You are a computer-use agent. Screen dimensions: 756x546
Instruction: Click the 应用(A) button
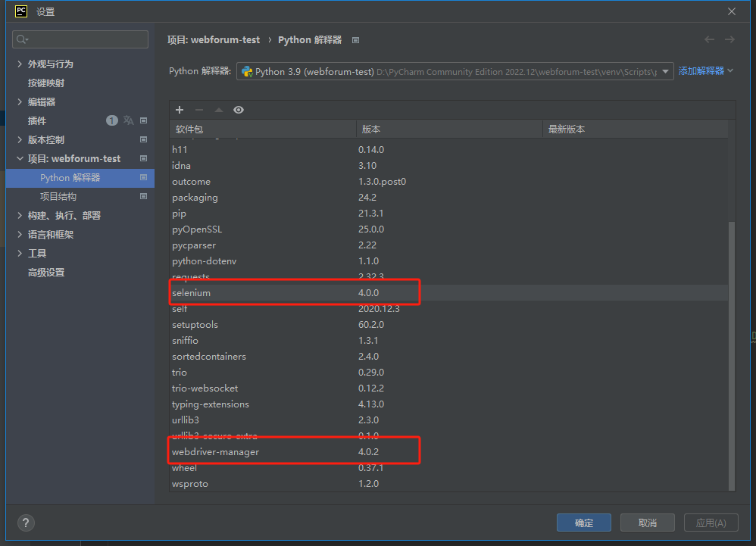click(711, 523)
